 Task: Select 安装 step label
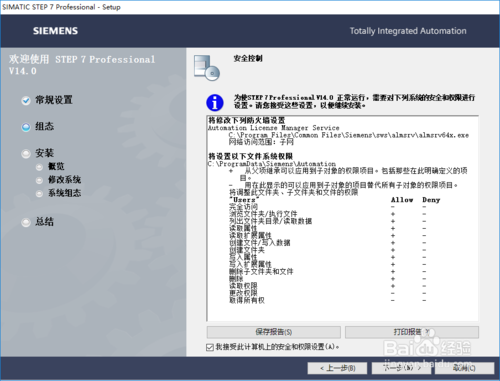[x=45, y=153]
